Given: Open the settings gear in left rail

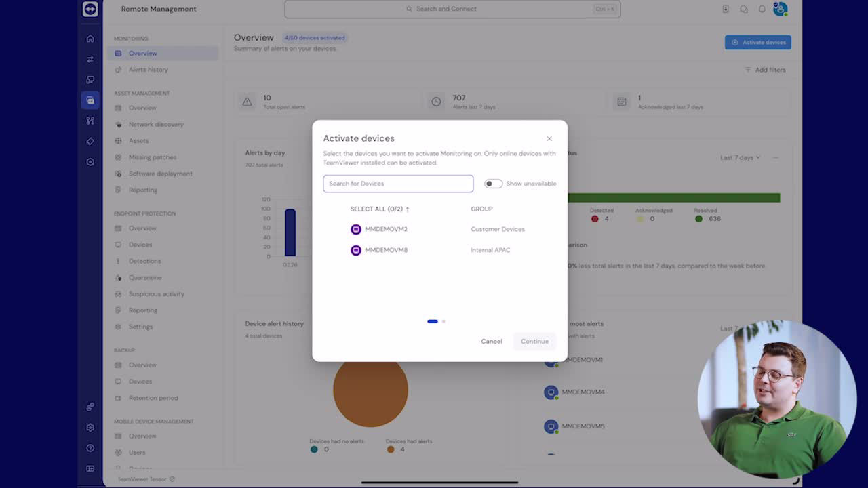Looking at the screenshot, I should coord(90,428).
